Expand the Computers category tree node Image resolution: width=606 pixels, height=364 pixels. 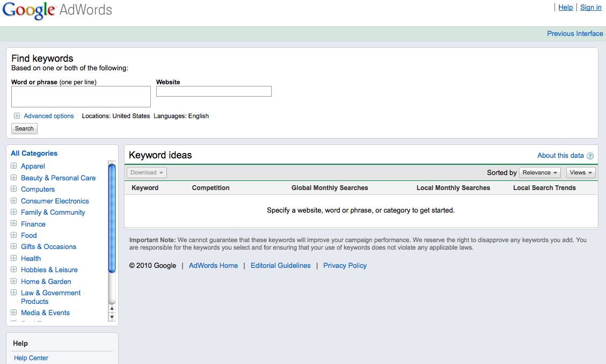[x=14, y=189]
